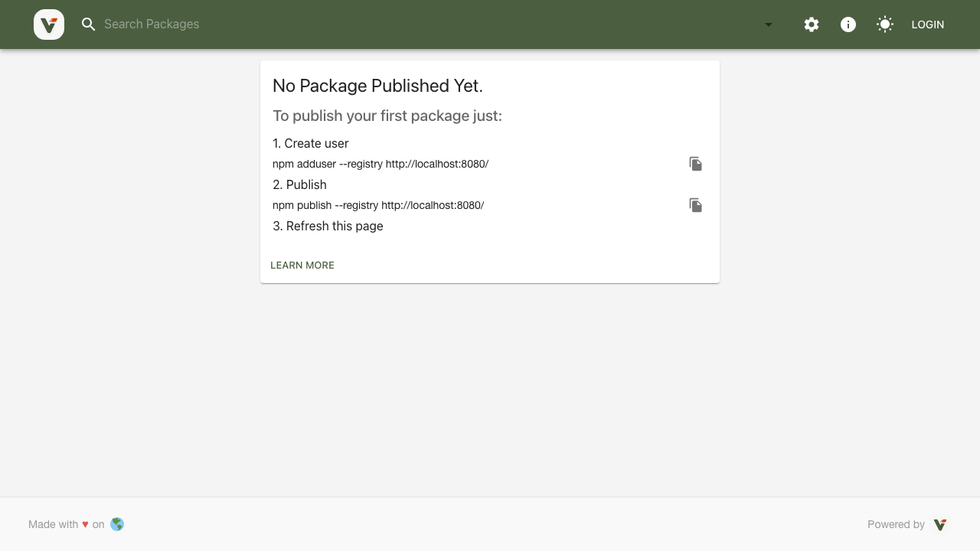The image size is (980, 551).
Task: Expand the search dropdown arrow
Action: tap(769, 24)
